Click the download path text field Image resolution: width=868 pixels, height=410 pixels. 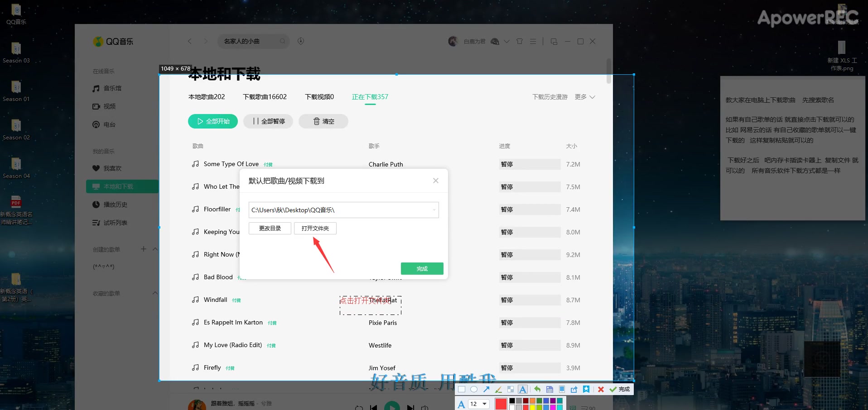pos(343,210)
